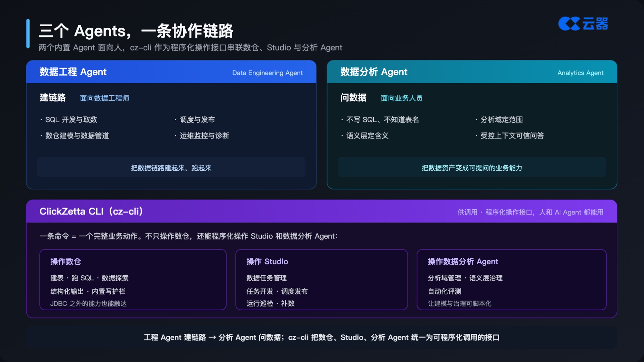644x362 pixels.
Task: Click the '分析域定范围' bullet
Action: tap(499, 120)
